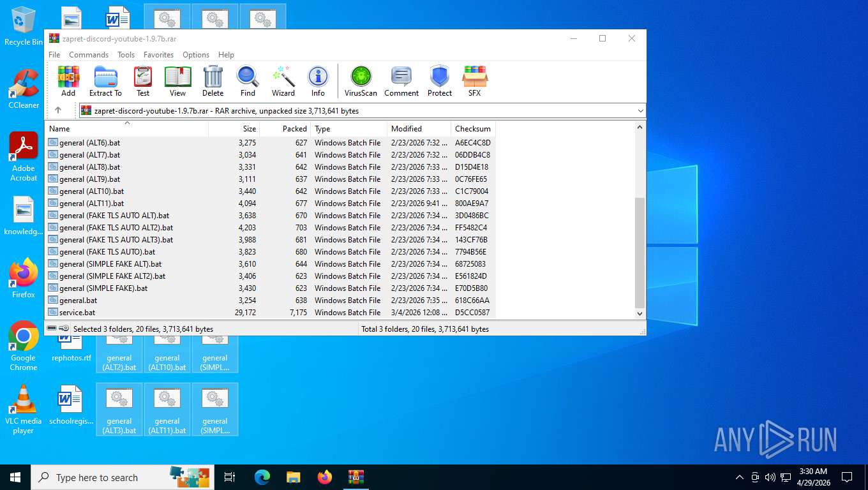Open Recycle Bin desktop icon

[24, 26]
